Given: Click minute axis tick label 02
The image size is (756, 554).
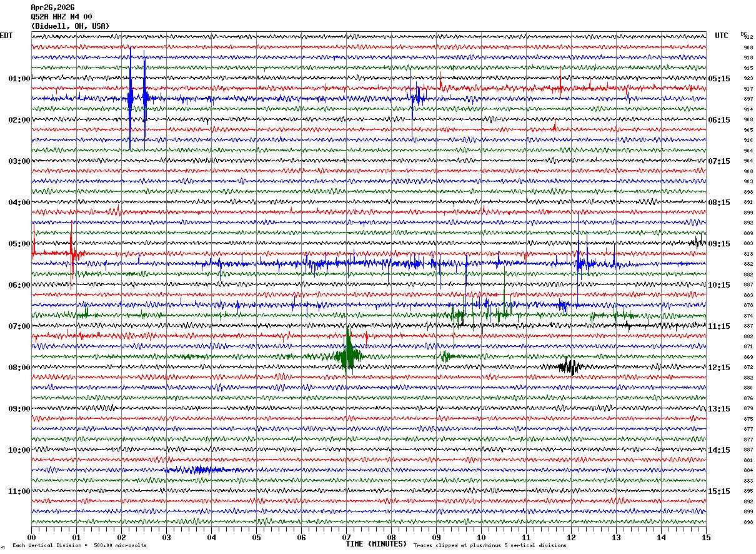Looking at the screenshot, I should click(121, 537).
